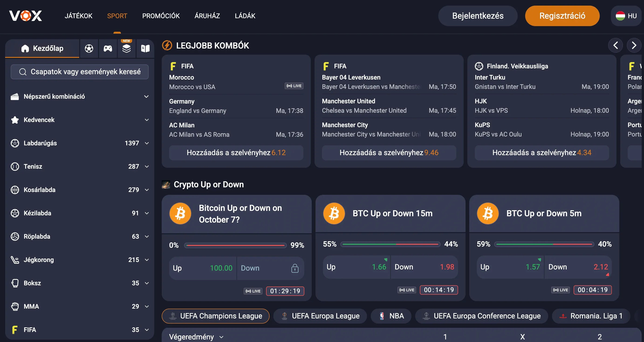Screen dimensions: 644x342
Task: Select Up 100.00 on Bitcoin October 7
Action: coord(202,268)
